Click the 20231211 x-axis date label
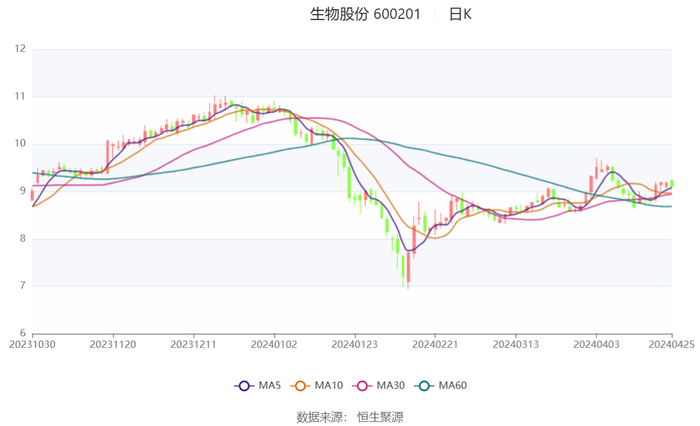 point(193,343)
